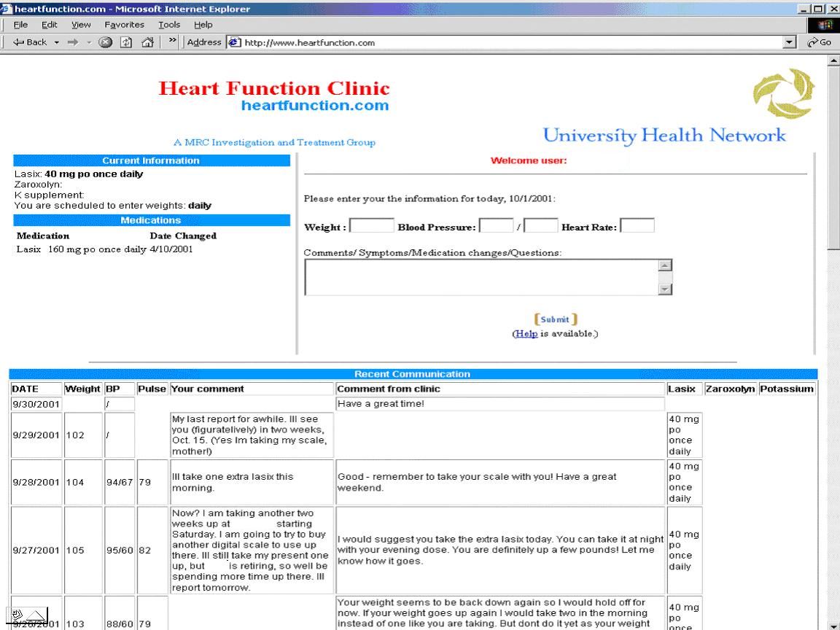Open the Help link
This screenshot has height=630, width=840.
(x=526, y=334)
